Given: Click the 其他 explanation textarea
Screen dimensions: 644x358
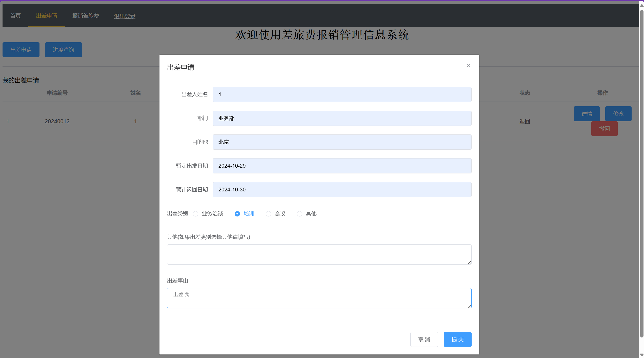Looking at the screenshot, I should tap(319, 254).
